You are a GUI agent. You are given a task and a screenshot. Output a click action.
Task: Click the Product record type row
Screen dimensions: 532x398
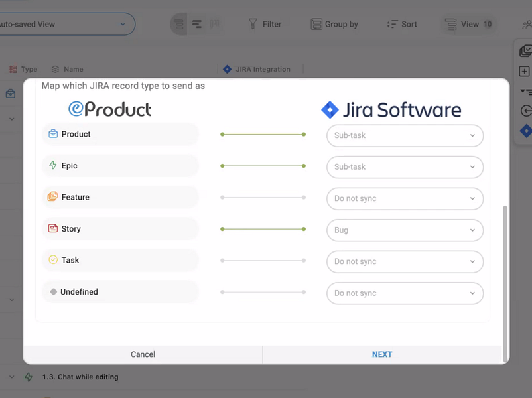120,134
